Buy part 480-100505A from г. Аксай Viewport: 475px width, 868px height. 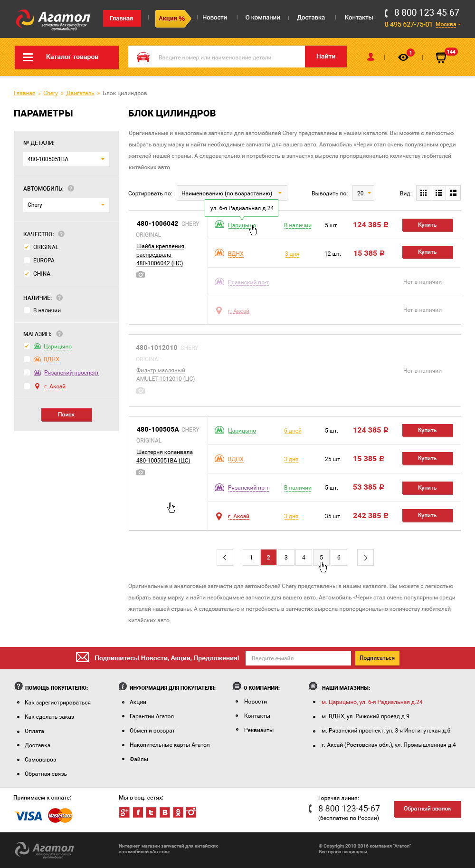click(427, 515)
